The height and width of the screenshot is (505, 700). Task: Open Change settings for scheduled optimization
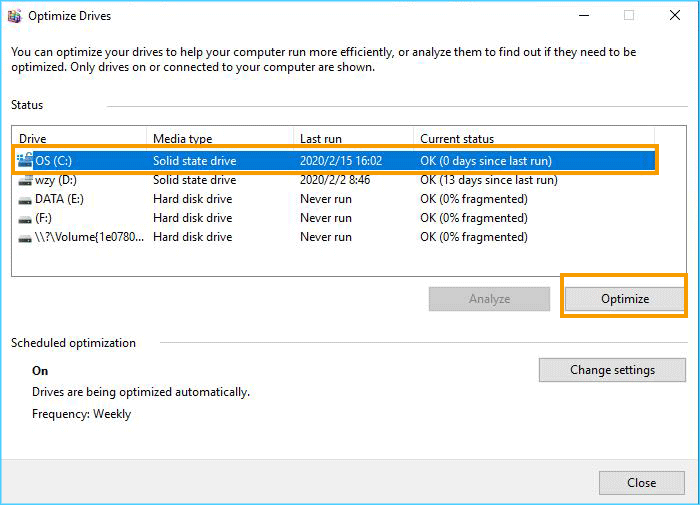point(612,370)
